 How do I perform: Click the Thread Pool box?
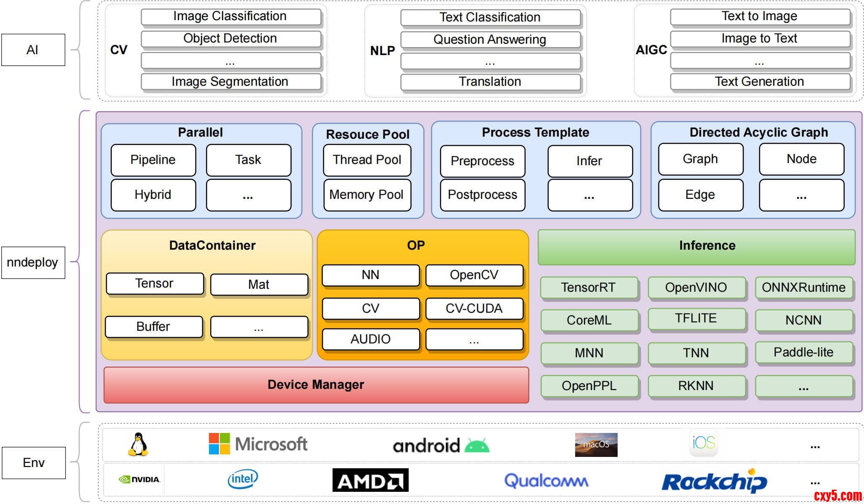pyautogui.click(x=367, y=160)
